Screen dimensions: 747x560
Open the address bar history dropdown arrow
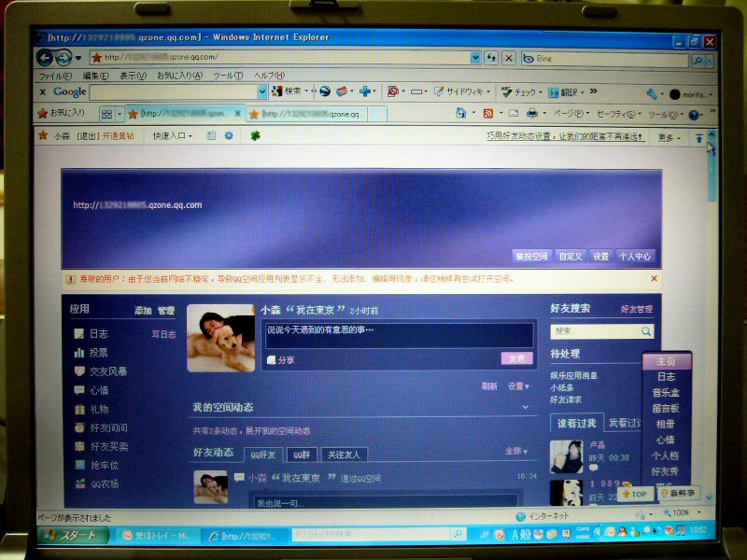[x=475, y=58]
